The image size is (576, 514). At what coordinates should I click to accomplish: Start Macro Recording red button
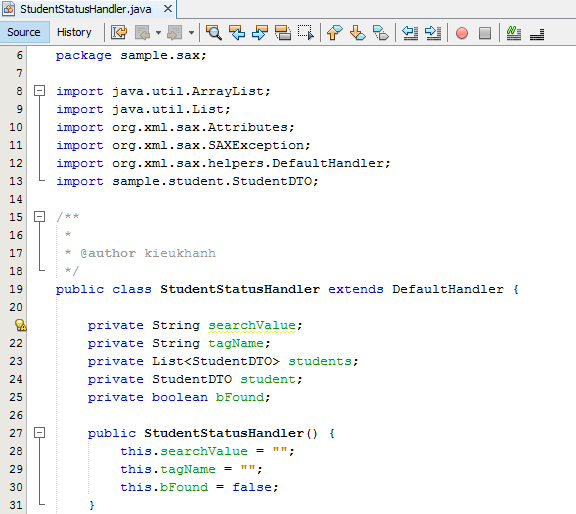click(462, 33)
